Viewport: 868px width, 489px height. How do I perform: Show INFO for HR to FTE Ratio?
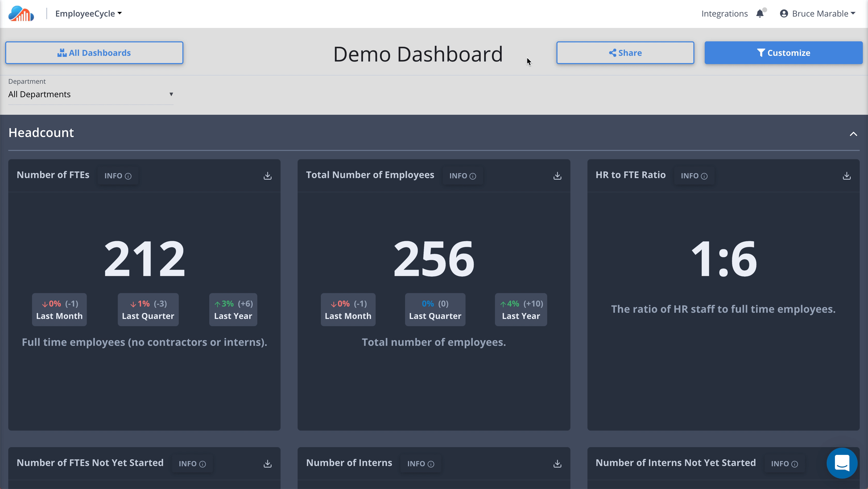tap(694, 175)
